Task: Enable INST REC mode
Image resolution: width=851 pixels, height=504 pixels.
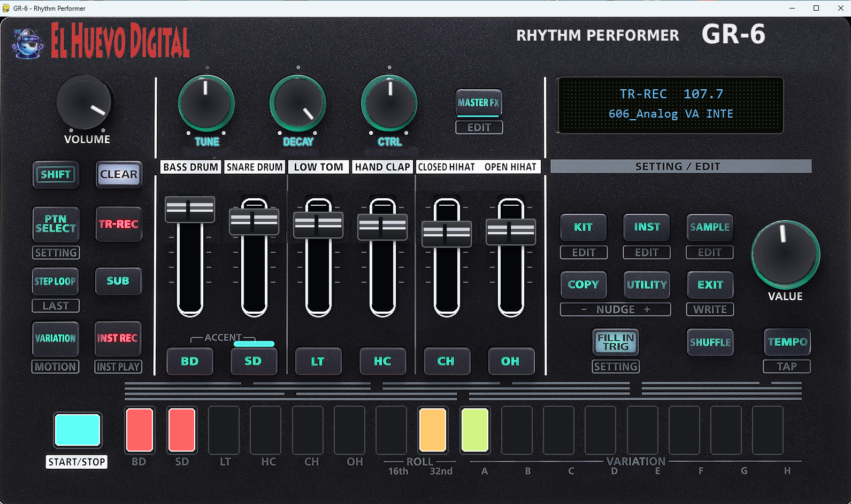Action: 118,338
